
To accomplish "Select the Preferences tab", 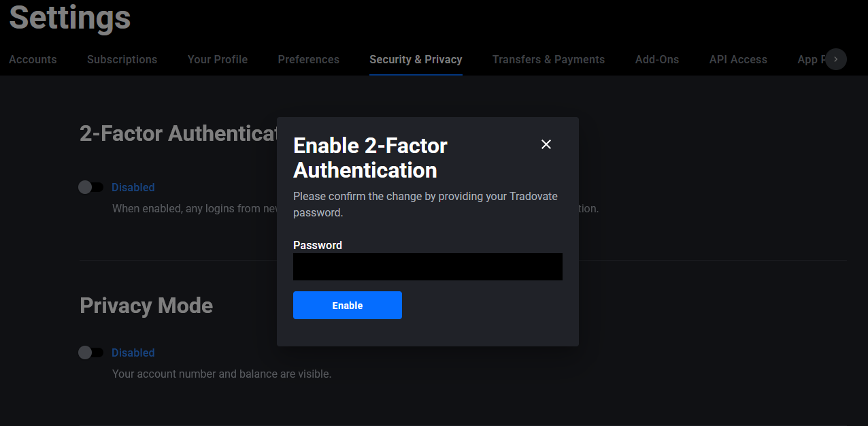I will click(x=308, y=59).
